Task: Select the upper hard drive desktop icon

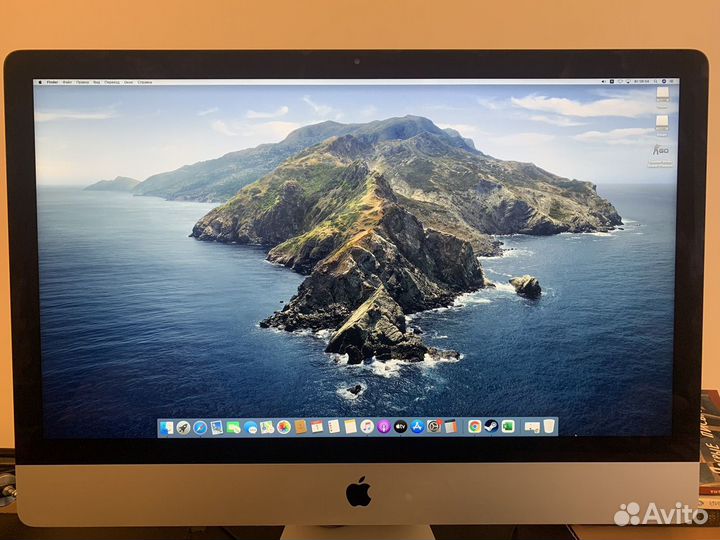Action: (662, 94)
